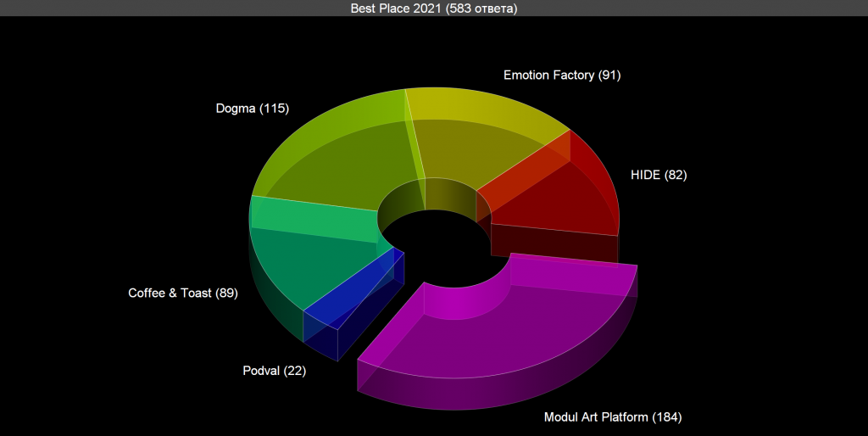Image resolution: width=868 pixels, height=436 pixels.
Task: Click the 'Emotion Factory (91)' label
Action: pyautogui.click(x=562, y=75)
